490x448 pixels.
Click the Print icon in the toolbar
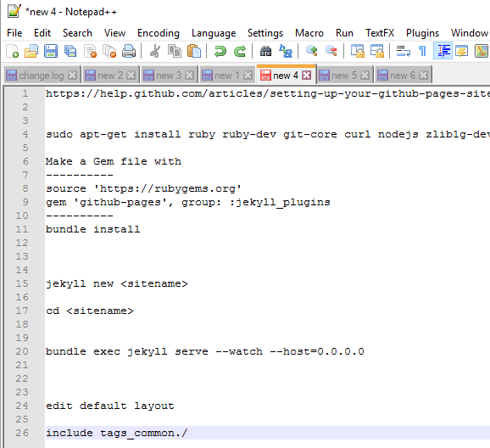129,51
